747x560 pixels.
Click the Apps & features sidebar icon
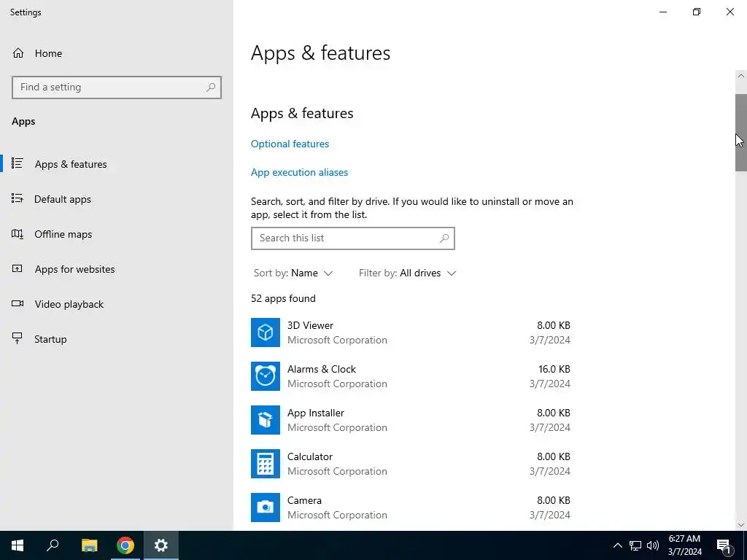coord(18,163)
